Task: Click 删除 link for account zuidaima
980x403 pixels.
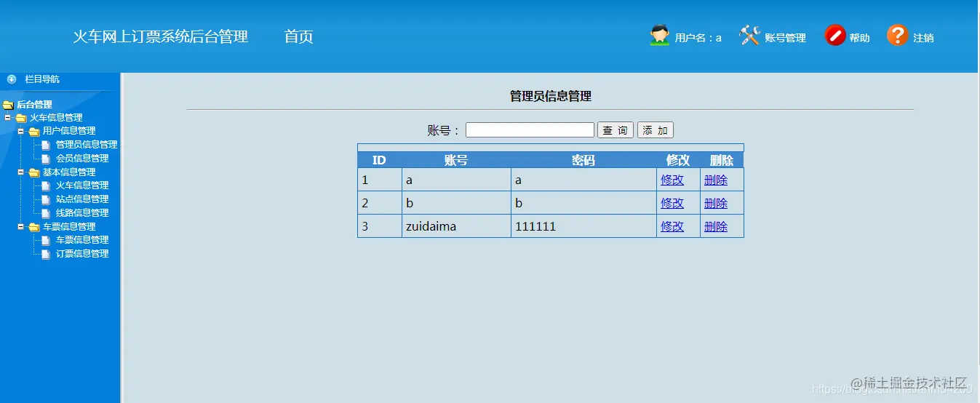Action: (716, 226)
